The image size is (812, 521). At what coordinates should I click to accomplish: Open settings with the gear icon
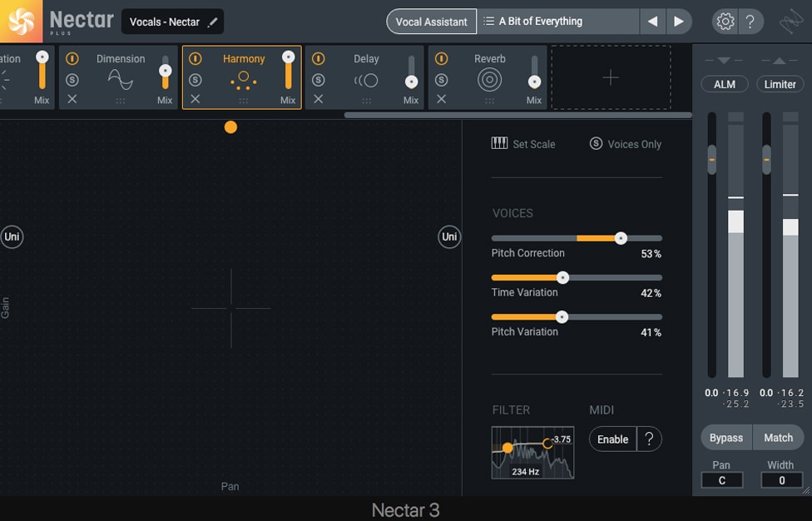pyautogui.click(x=725, y=22)
